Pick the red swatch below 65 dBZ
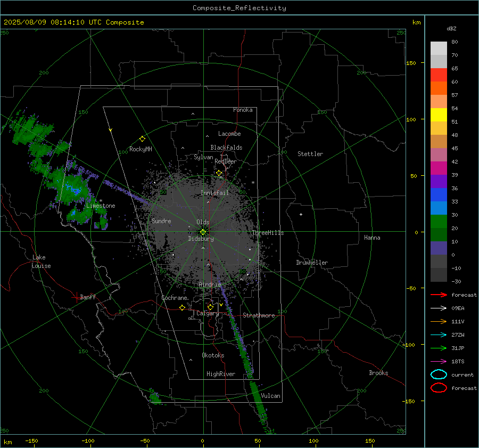This screenshot has width=479, height=448. pyautogui.click(x=439, y=75)
